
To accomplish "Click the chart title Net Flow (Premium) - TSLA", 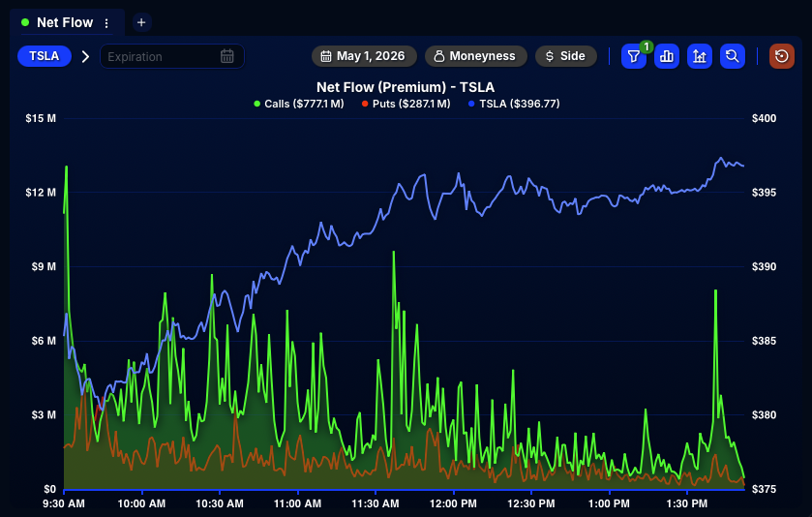I will pyautogui.click(x=406, y=87).
